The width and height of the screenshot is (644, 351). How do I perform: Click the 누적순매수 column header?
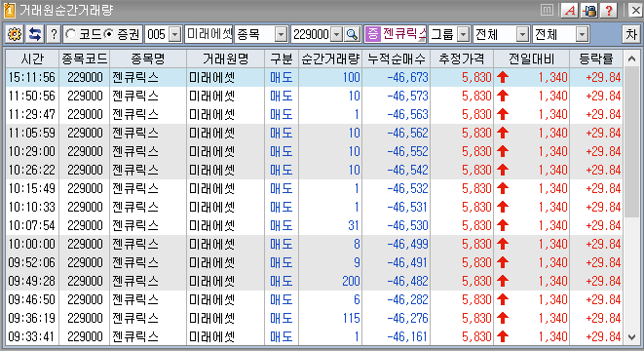click(x=396, y=59)
